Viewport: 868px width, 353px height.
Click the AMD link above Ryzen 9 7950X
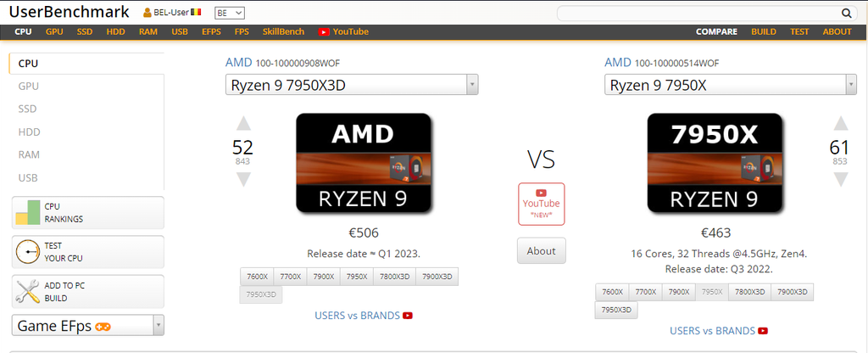[x=618, y=63]
